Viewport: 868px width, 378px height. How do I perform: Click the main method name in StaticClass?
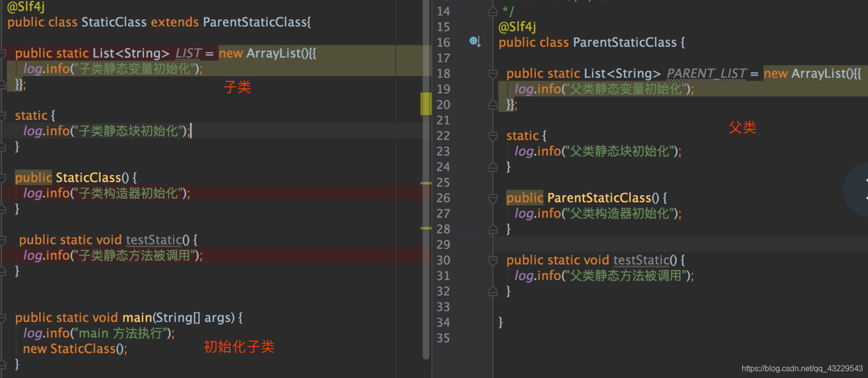(x=137, y=317)
